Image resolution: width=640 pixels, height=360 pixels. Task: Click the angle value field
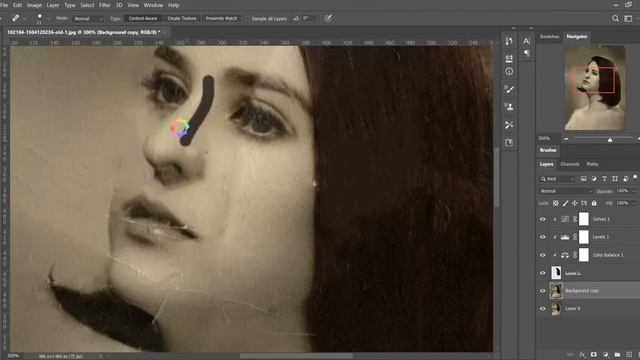[309, 18]
